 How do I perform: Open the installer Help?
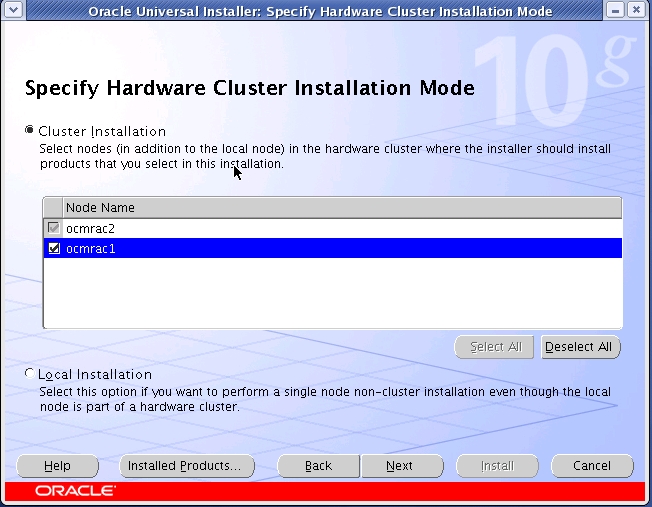[57, 466]
